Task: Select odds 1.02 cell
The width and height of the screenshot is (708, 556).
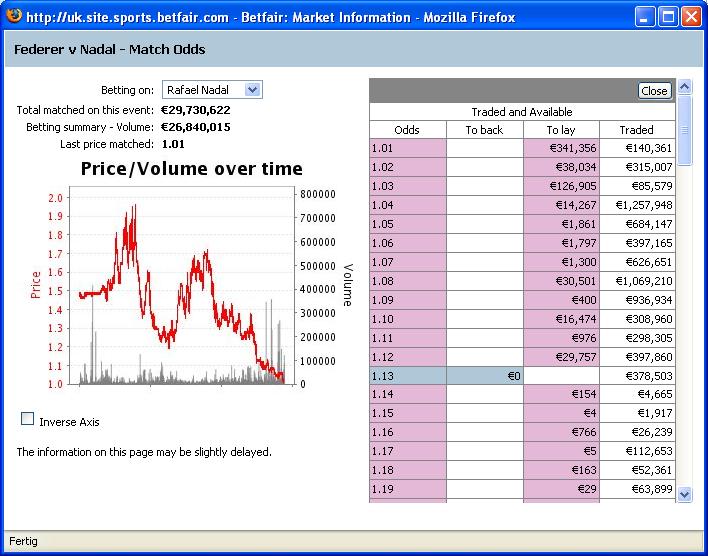Action: coord(408,167)
